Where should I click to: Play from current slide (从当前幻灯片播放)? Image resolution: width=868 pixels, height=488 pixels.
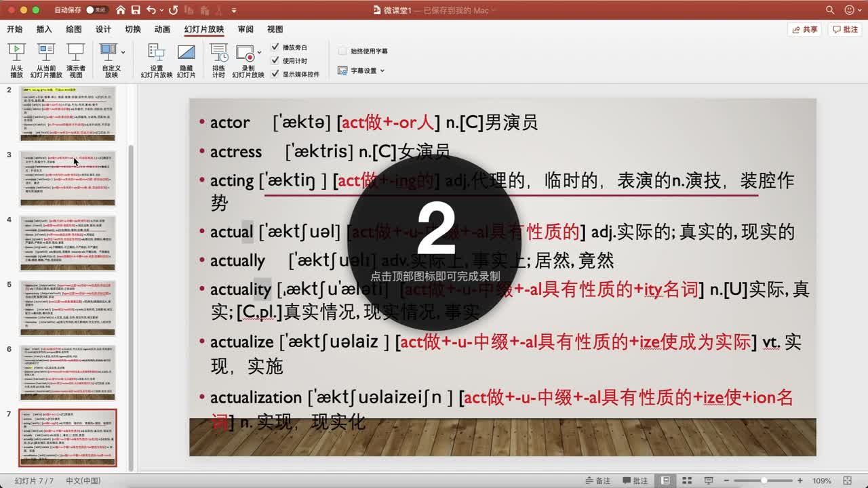point(46,60)
